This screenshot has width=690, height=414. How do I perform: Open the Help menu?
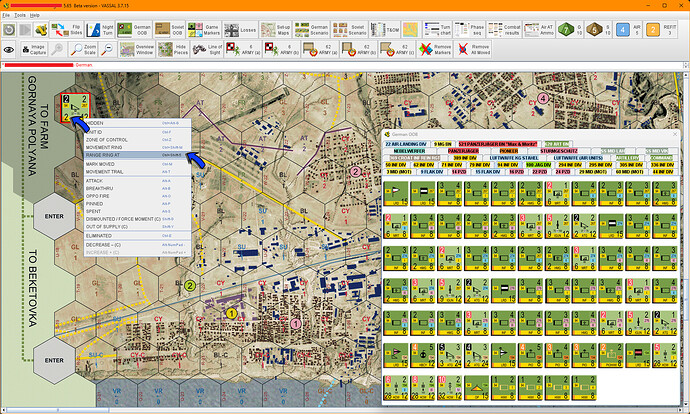coord(36,16)
